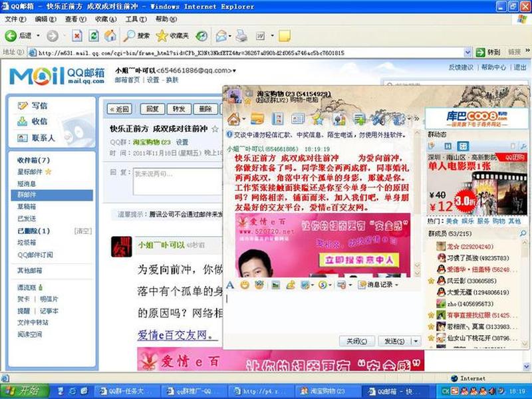Viewport: 532px width, 399px height.
Task: Click the IE Mail envelope toolbar icon
Action: pyautogui.click(x=221, y=36)
